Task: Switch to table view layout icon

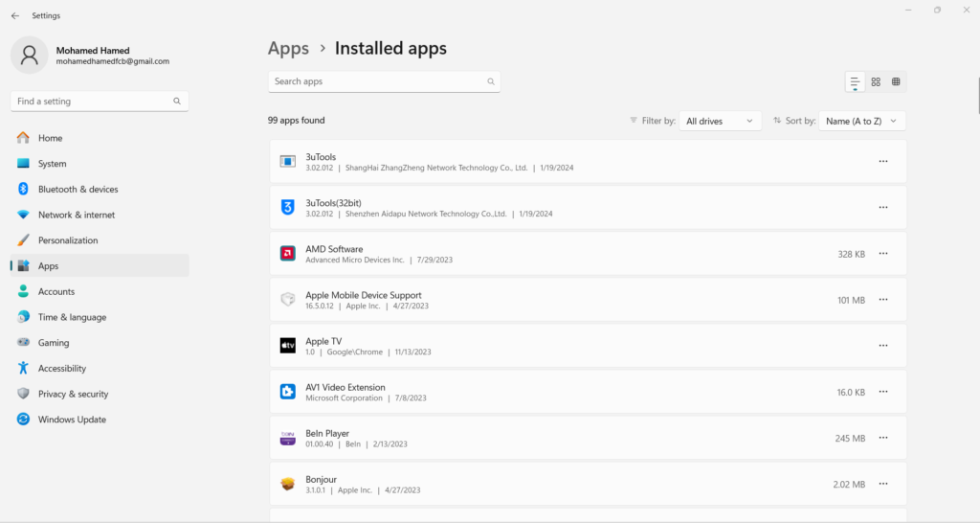Action: tap(896, 82)
